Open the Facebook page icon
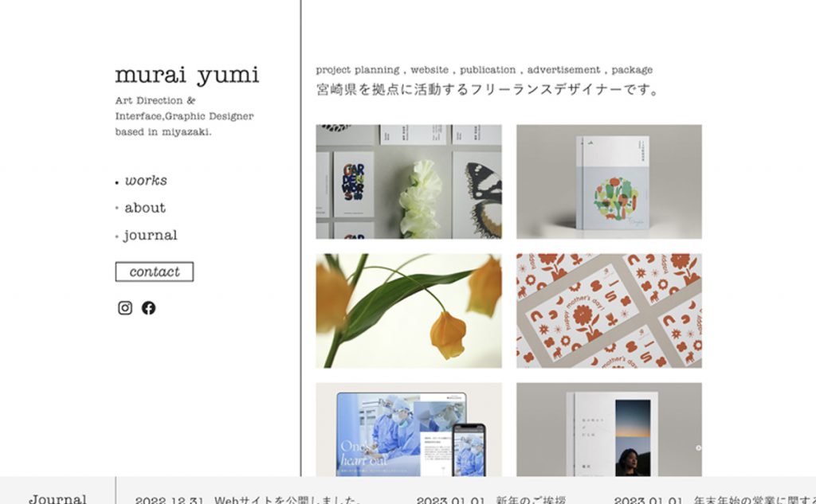Viewport: 816px width, 504px height. (148, 308)
